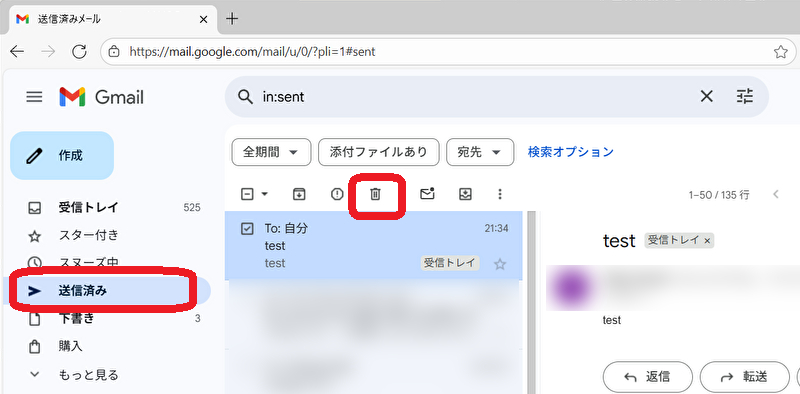This screenshot has height=394, width=800.
Task: Open 全期間 date filter dropdown
Action: (x=271, y=152)
